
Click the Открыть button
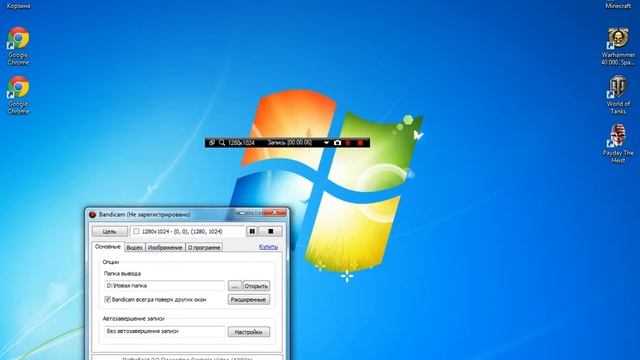(x=256, y=286)
